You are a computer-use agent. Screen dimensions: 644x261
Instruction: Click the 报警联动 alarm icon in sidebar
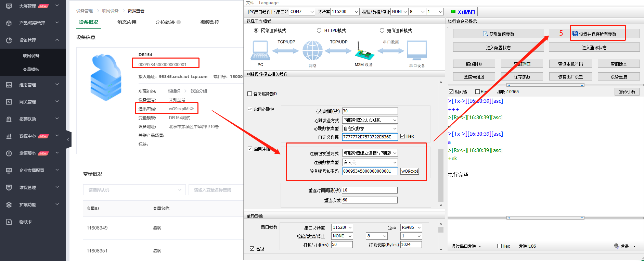[9, 119]
